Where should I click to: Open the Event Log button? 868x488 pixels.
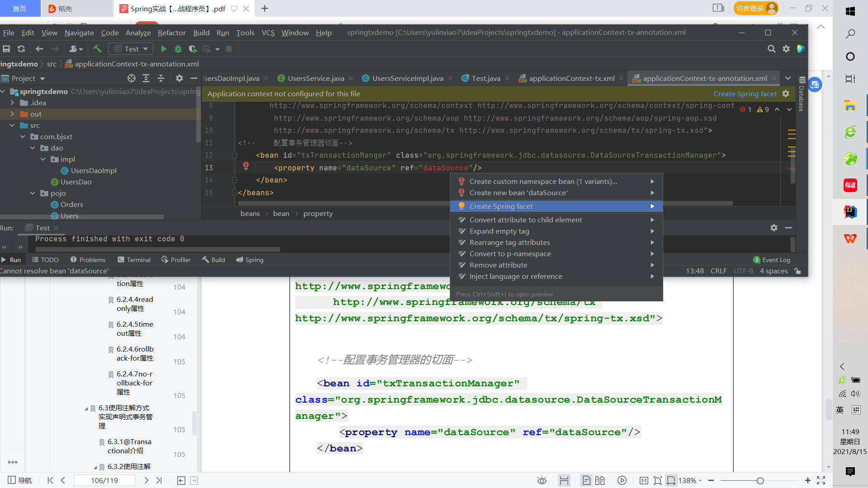tap(772, 260)
